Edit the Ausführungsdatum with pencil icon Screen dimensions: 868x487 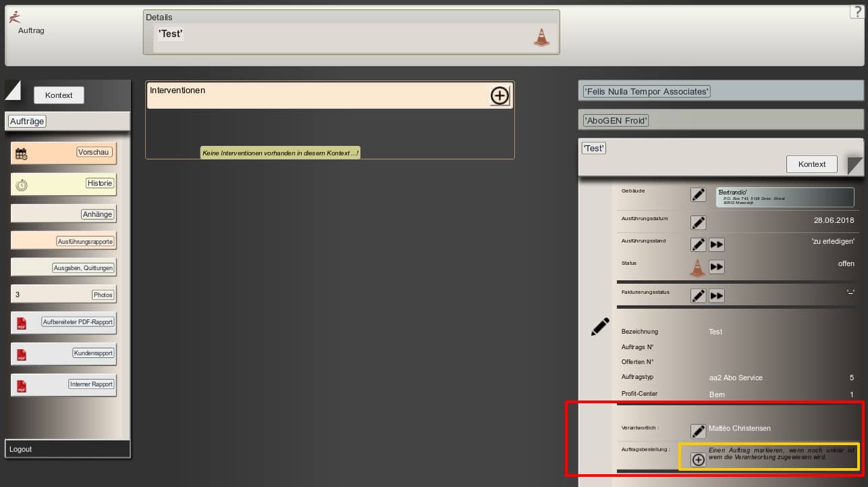click(x=698, y=223)
